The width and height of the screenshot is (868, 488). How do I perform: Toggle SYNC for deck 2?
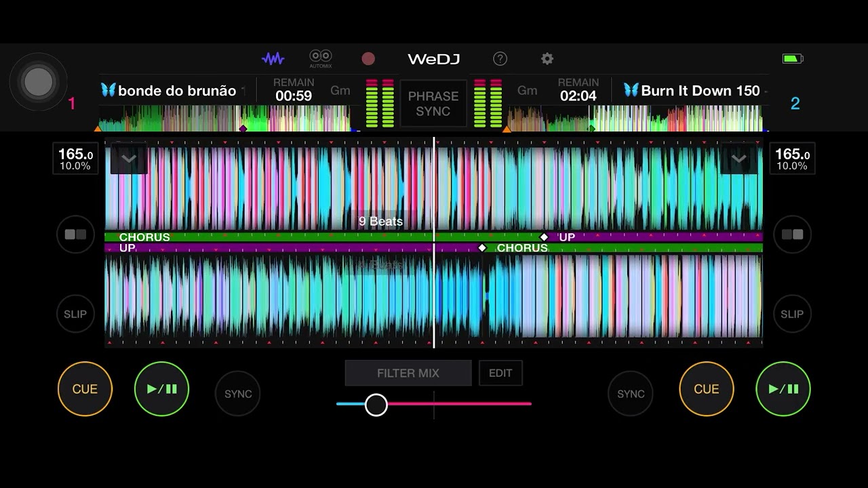631,394
